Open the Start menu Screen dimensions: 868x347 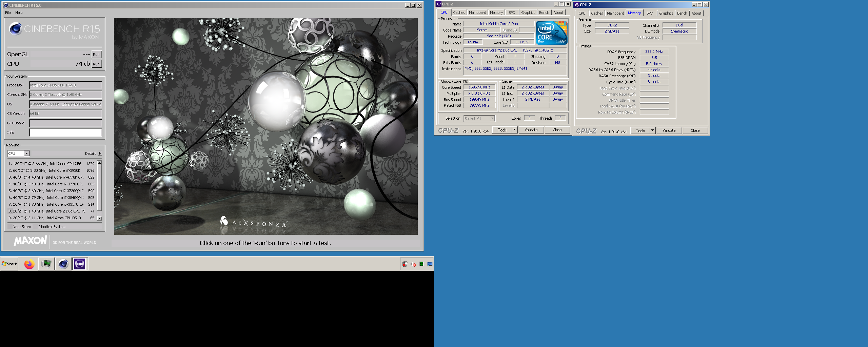9,264
